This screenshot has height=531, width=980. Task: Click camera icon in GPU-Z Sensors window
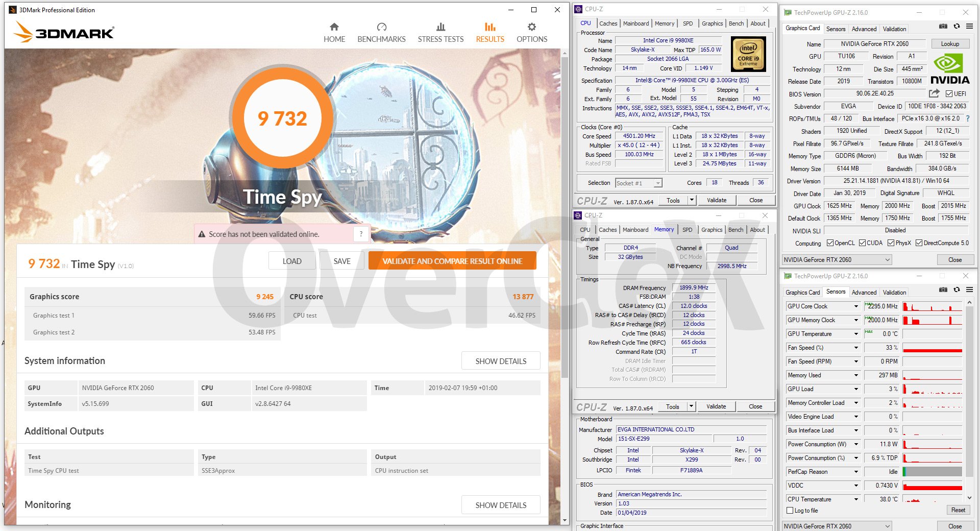943,289
